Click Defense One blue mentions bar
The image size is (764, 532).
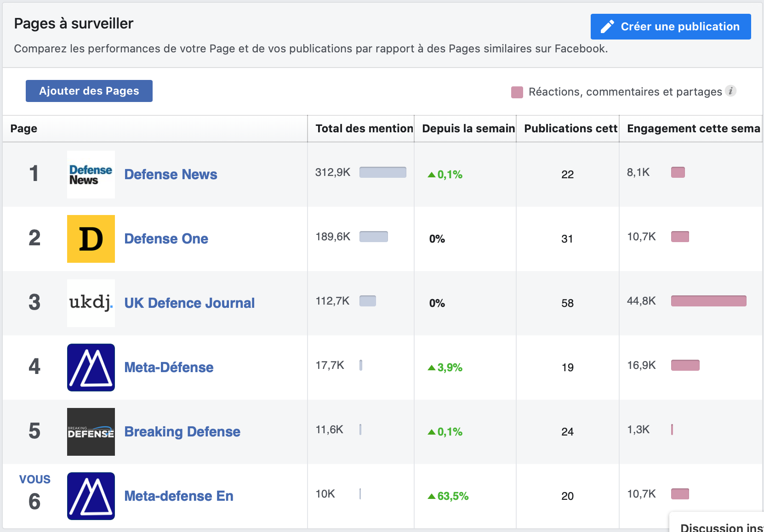(374, 237)
